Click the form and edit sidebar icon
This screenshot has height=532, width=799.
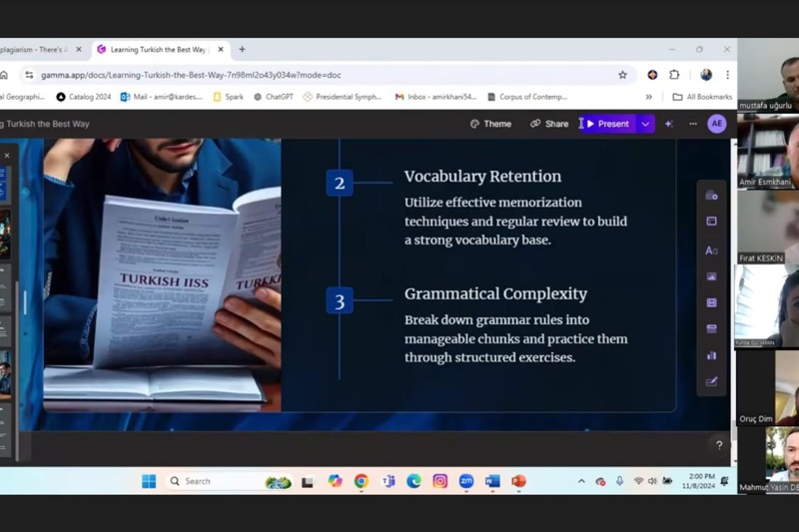711,381
